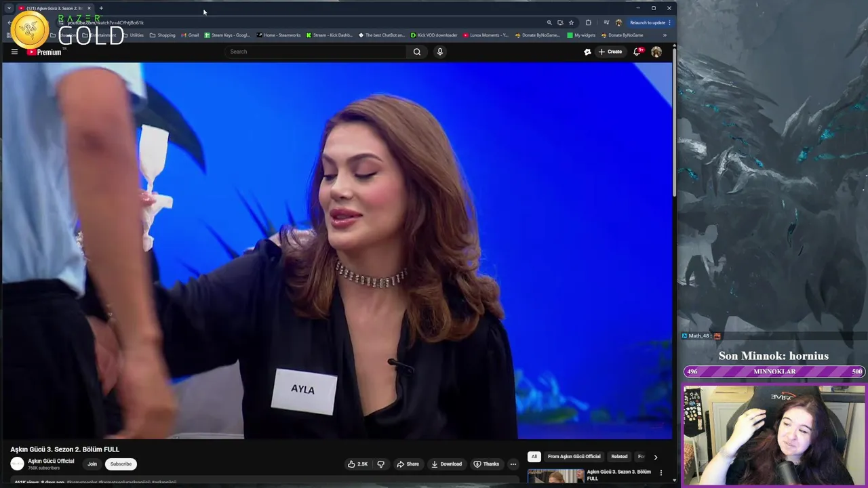Open the YouTube Create menu
The height and width of the screenshot is (488, 868).
pyautogui.click(x=610, y=52)
